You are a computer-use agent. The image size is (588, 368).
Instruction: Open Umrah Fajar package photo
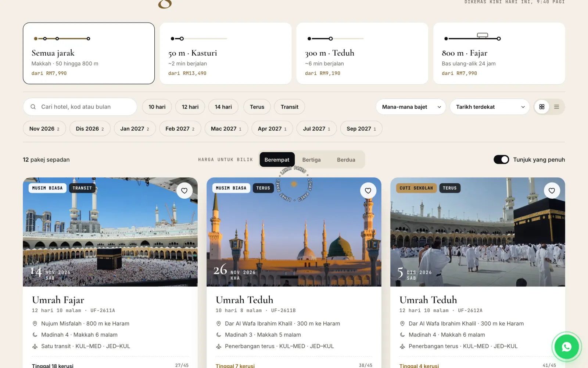(110, 232)
